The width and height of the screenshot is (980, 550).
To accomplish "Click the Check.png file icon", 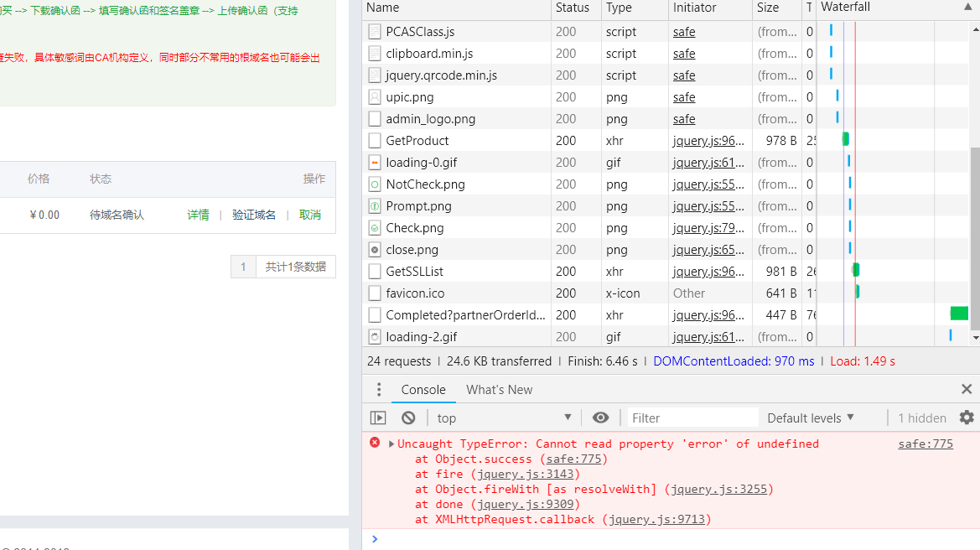I will pyautogui.click(x=375, y=228).
